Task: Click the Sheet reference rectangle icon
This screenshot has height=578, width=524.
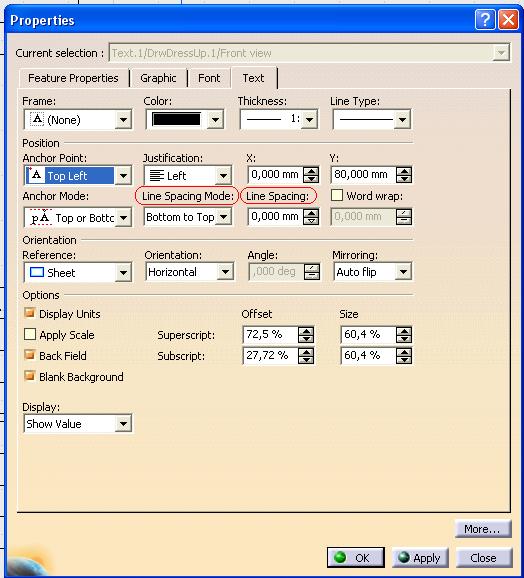Action: (36, 272)
